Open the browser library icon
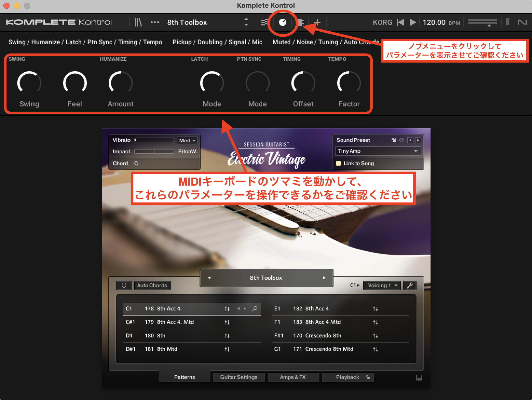Image resolution: width=532 pixels, height=400 pixels. click(138, 22)
